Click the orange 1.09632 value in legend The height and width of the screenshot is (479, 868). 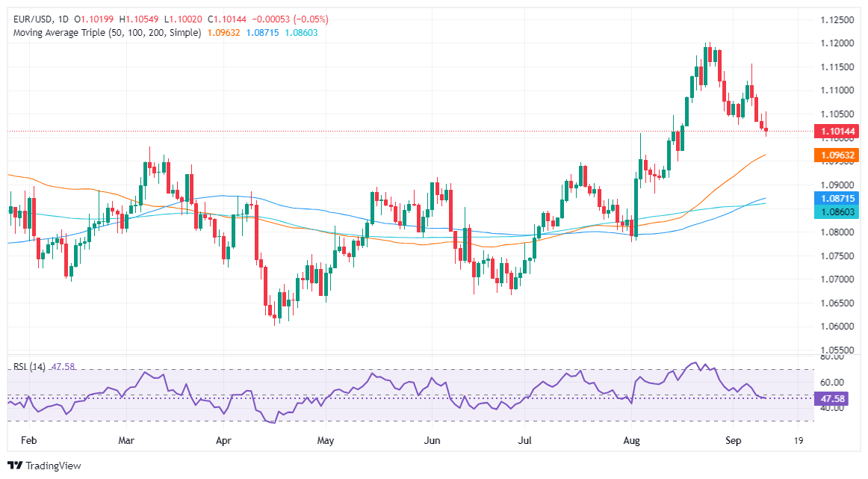coord(223,33)
